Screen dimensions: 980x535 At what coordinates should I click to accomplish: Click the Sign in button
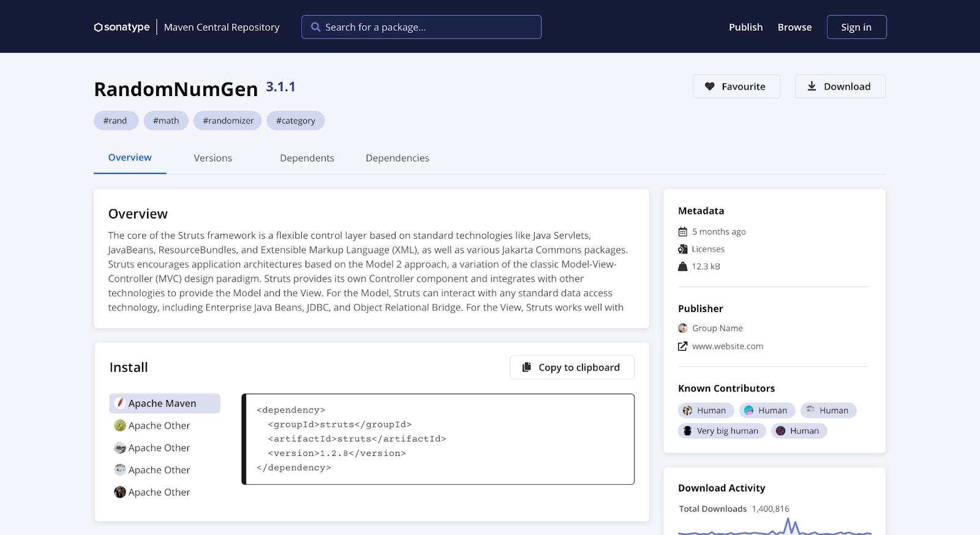[x=856, y=27]
